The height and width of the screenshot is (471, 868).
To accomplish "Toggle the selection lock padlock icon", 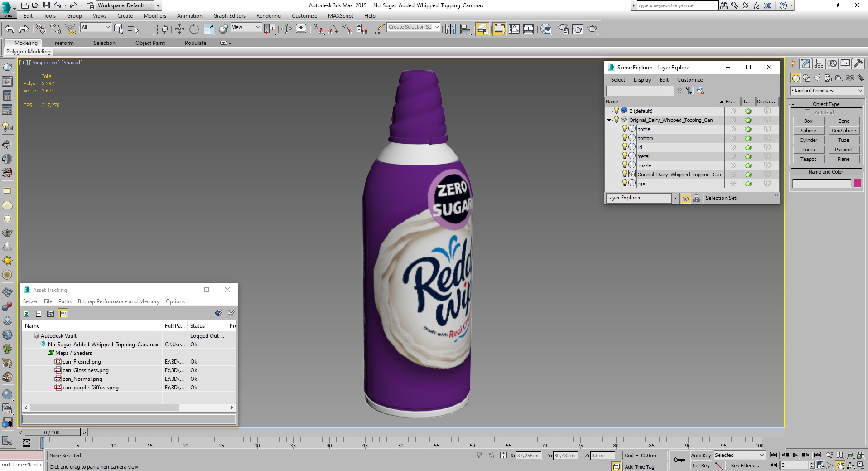I will (491, 455).
